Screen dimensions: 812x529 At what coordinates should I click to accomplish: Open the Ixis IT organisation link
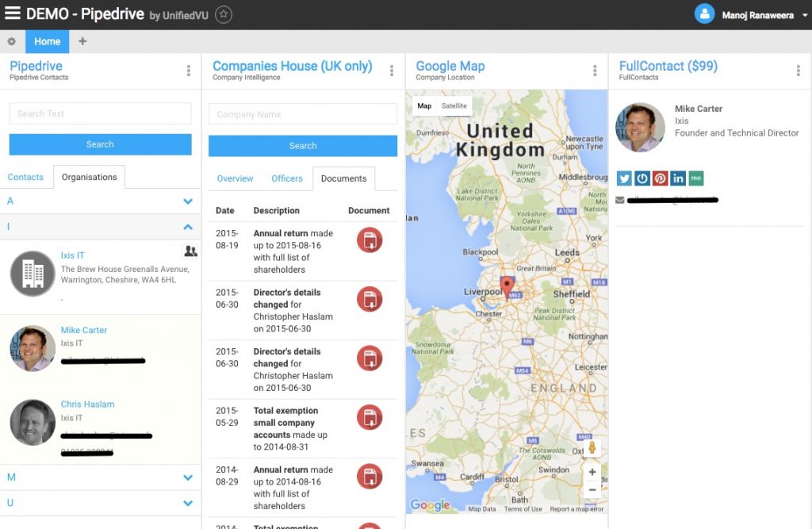tap(72, 255)
